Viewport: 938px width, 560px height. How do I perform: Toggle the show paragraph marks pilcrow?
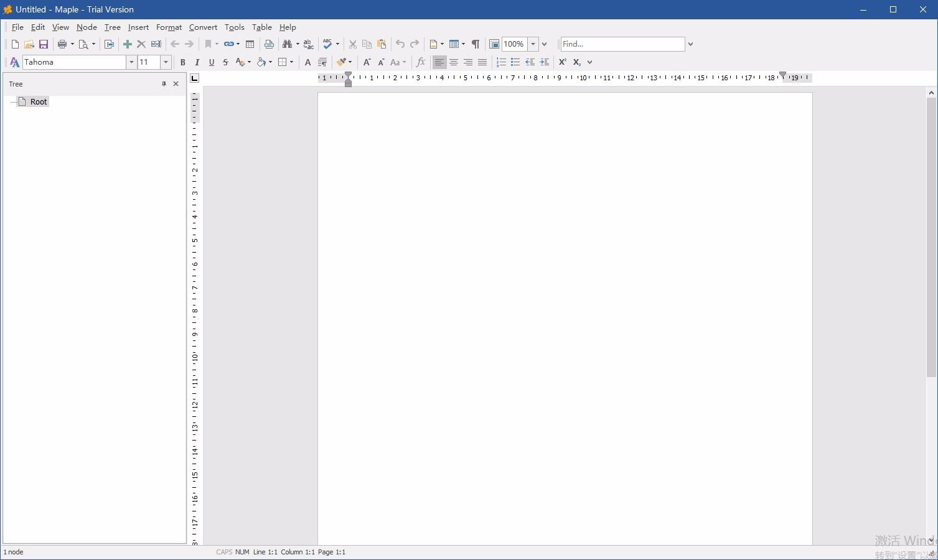(x=476, y=44)
